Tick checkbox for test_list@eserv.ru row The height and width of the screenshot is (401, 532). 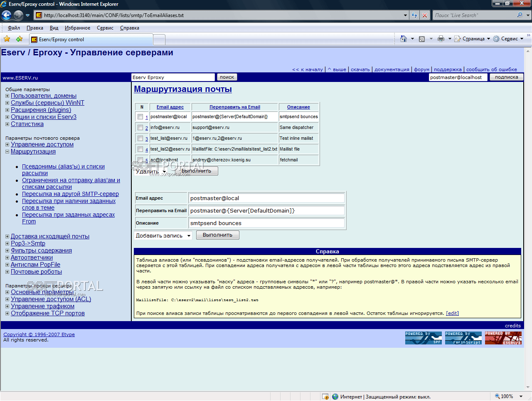coord(140,139)
